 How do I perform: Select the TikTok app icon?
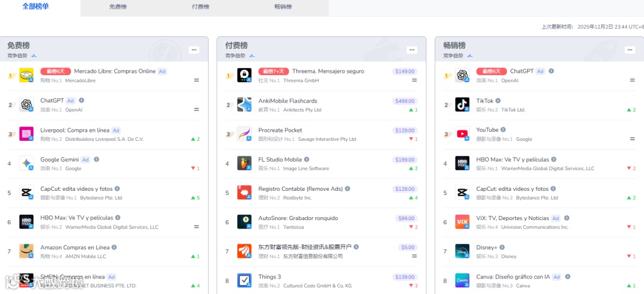463,105
